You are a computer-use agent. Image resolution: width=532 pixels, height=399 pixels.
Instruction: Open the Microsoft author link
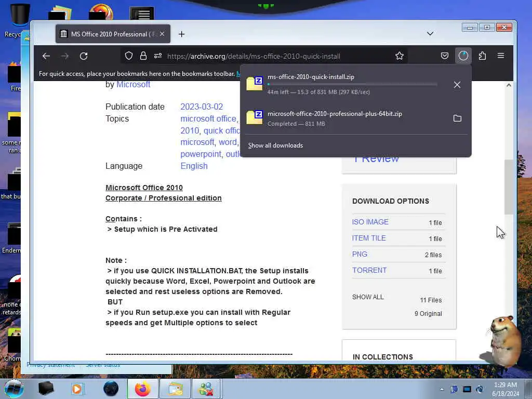point(134,85)
